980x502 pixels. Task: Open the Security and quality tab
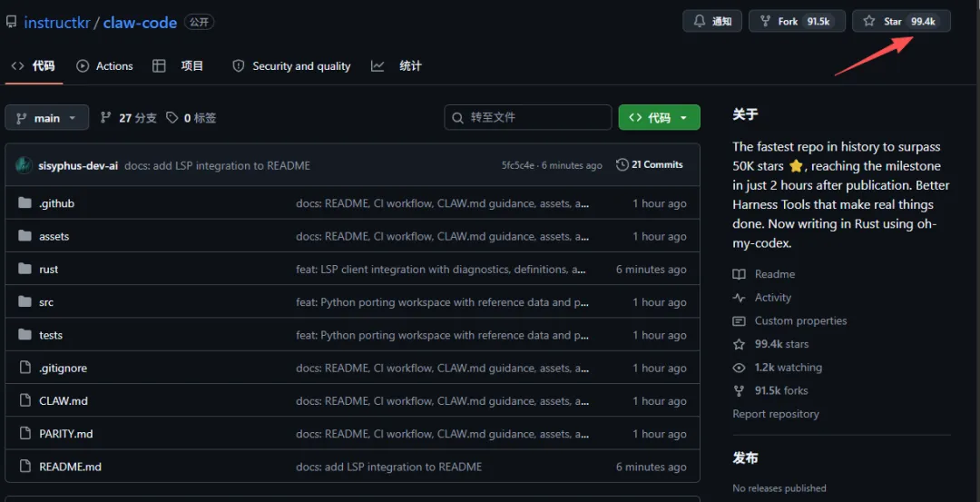(292, 66)
